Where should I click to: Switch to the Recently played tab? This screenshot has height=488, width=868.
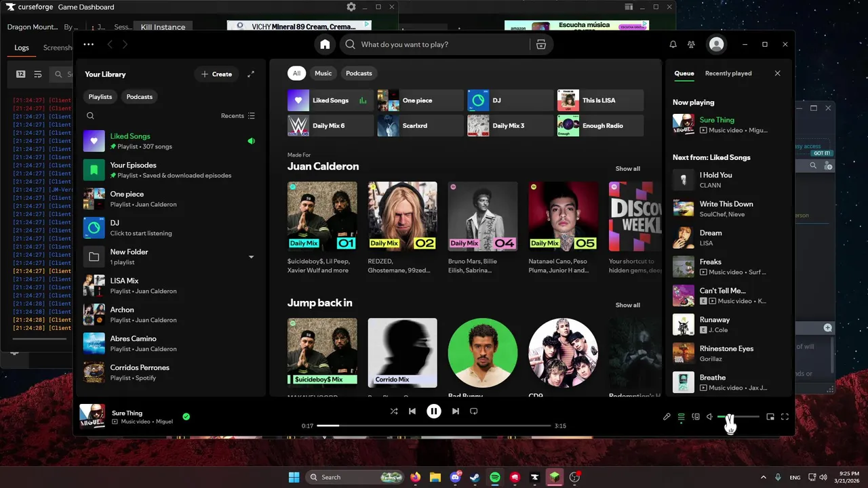[728, 73]
